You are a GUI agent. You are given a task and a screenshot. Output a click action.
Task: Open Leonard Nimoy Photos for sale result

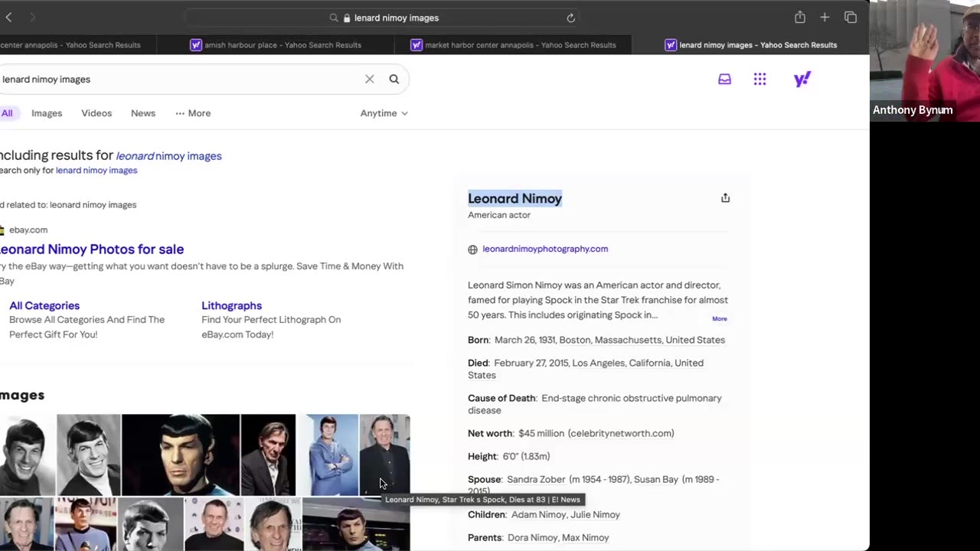pyautogui.click(x=92, y=249)
